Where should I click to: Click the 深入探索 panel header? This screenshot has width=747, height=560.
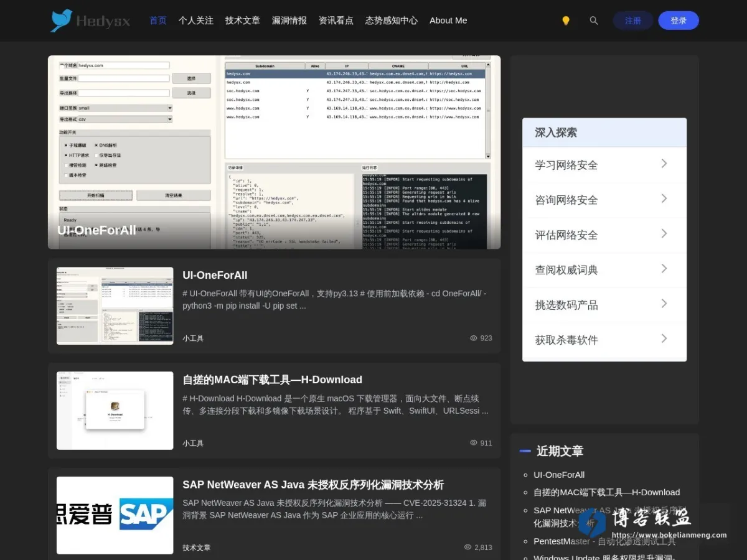(x=604, y=133)
